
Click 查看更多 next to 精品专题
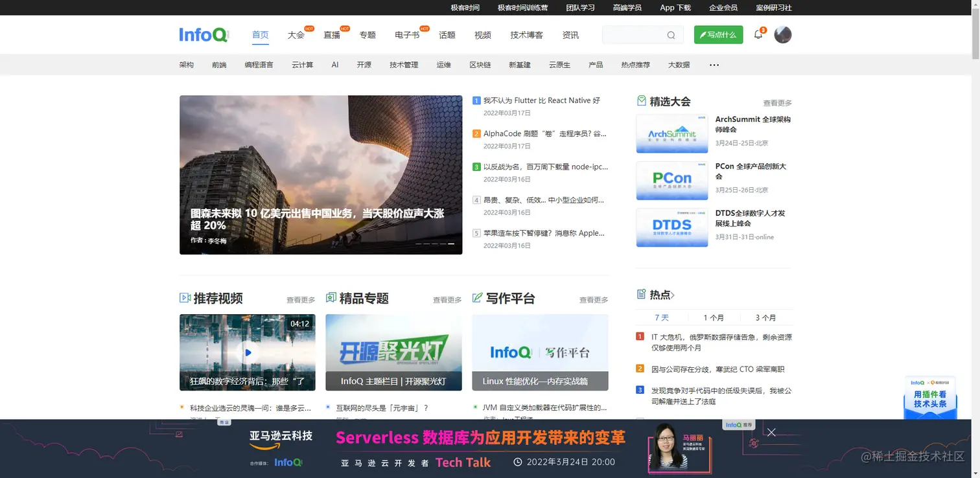tap(447, 300)
